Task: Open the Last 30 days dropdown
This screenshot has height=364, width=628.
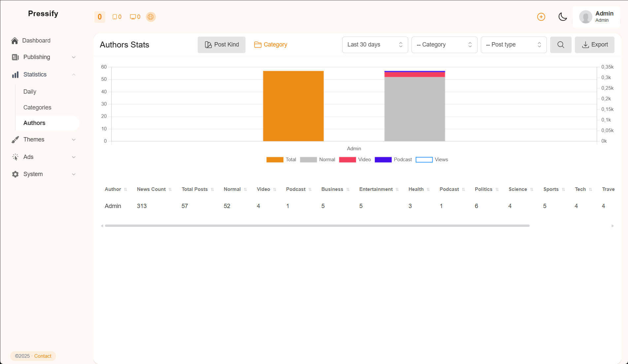Action: tap(375, 45)
